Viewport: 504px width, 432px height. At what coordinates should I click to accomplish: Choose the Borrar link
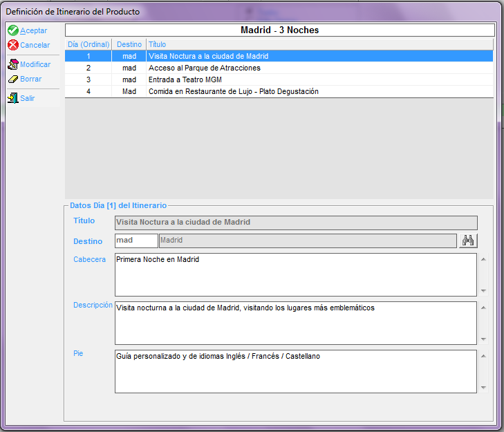pos(31,79)
